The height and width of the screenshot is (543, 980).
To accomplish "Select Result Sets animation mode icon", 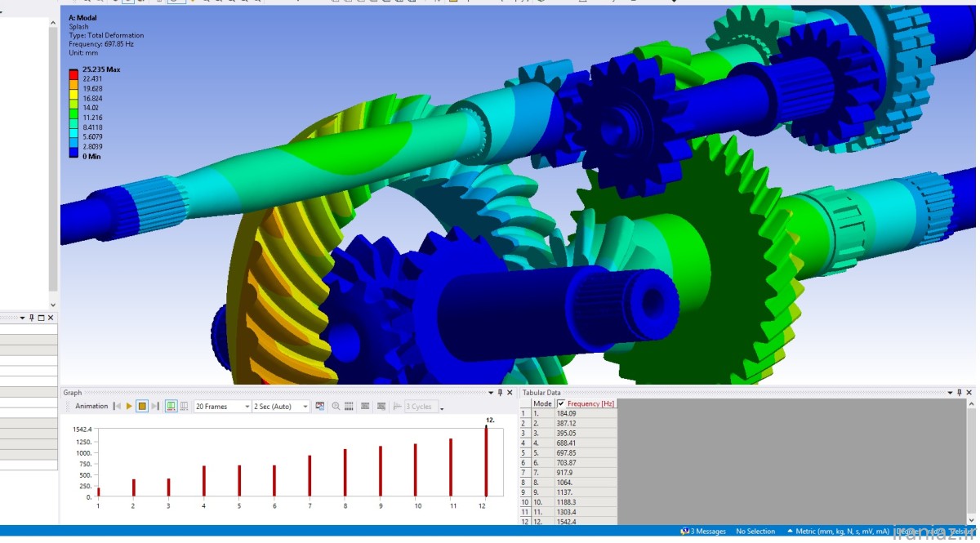I will click(x=184, y=407).
